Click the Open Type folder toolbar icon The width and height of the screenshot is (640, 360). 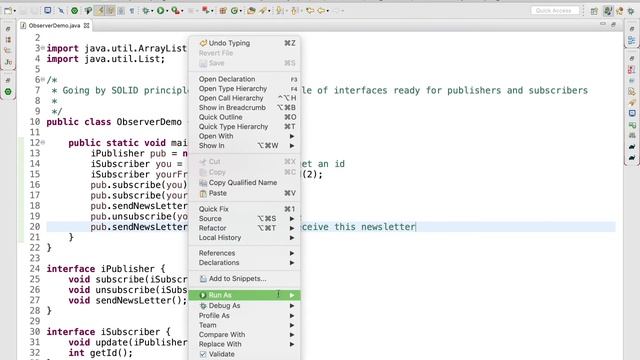click(x=251, y=11)
